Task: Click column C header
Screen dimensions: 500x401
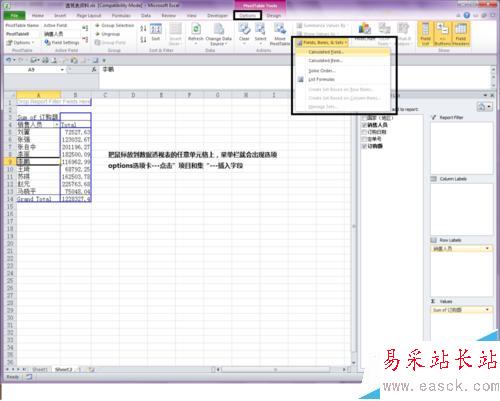Action: (105, 95)
